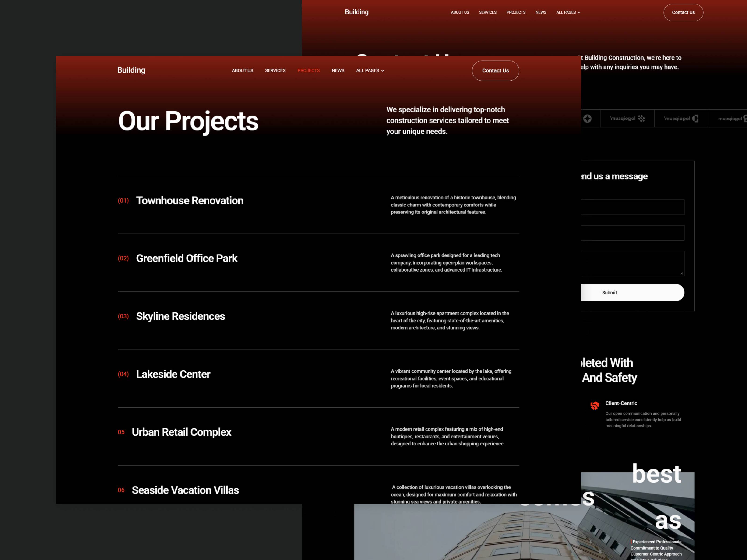Open ABOUT US in back window nav
Image resolution: width=747 pixels, height=560 pixels.
pyautogui.click(x=460, y=12)
